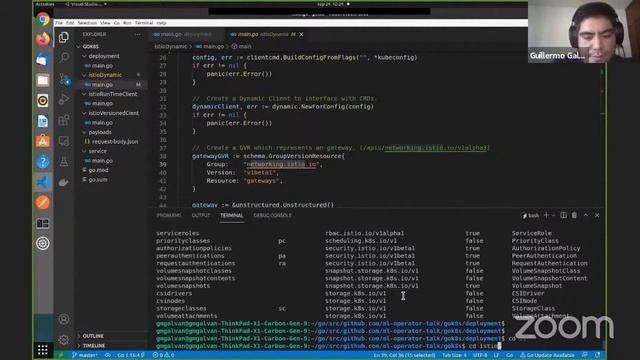Switch to the OUTPUT panel tab

tap(201, 215)
